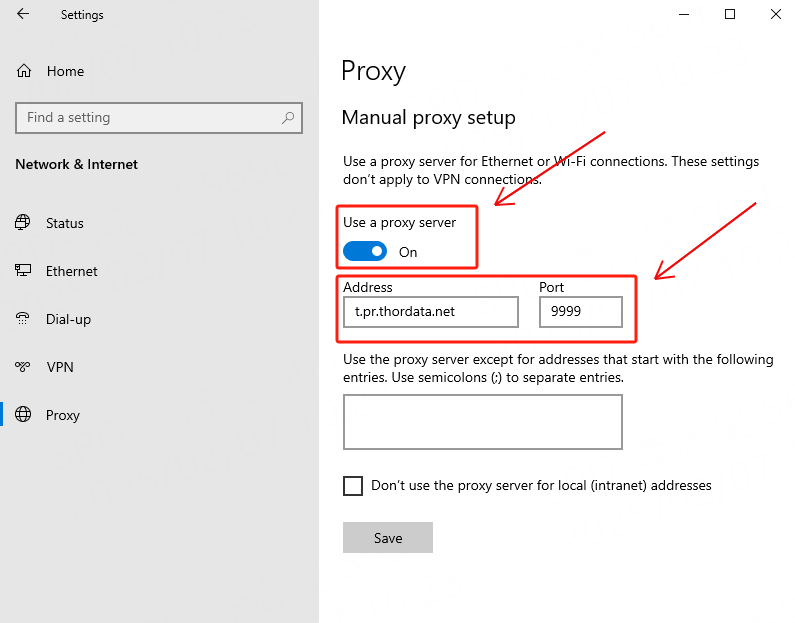Go to Dial-up settings
This screenshot has width=795, height=623.
click(68, 319)
